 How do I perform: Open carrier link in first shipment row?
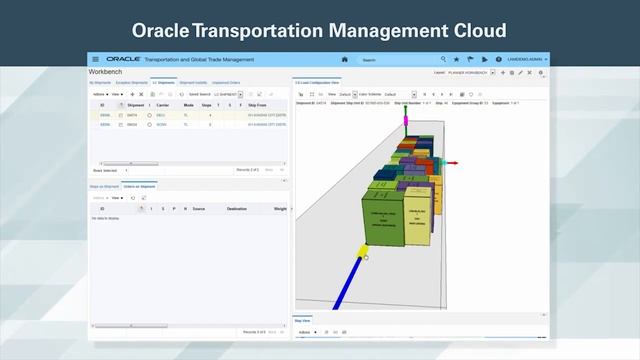click(x=161, y=116)
